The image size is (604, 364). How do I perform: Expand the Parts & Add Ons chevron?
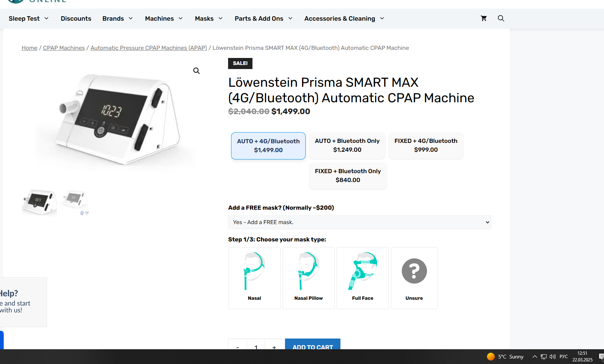(291, 18)
